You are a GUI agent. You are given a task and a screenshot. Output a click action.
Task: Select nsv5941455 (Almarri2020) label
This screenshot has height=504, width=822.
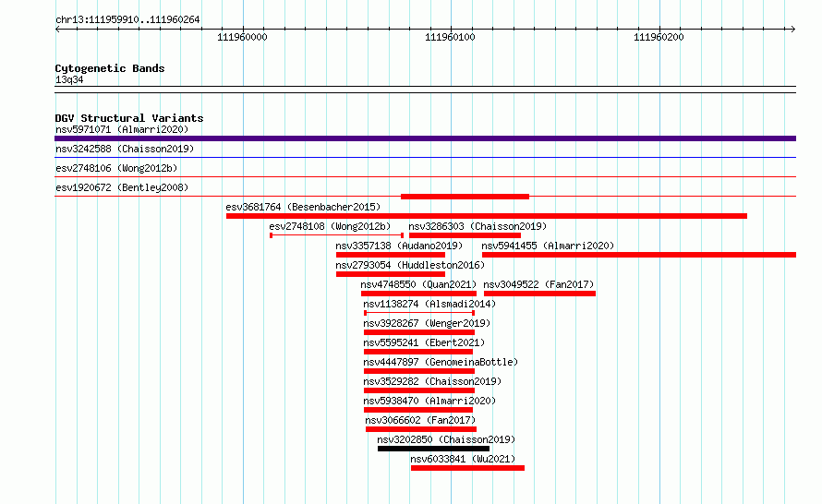point(548,246)
